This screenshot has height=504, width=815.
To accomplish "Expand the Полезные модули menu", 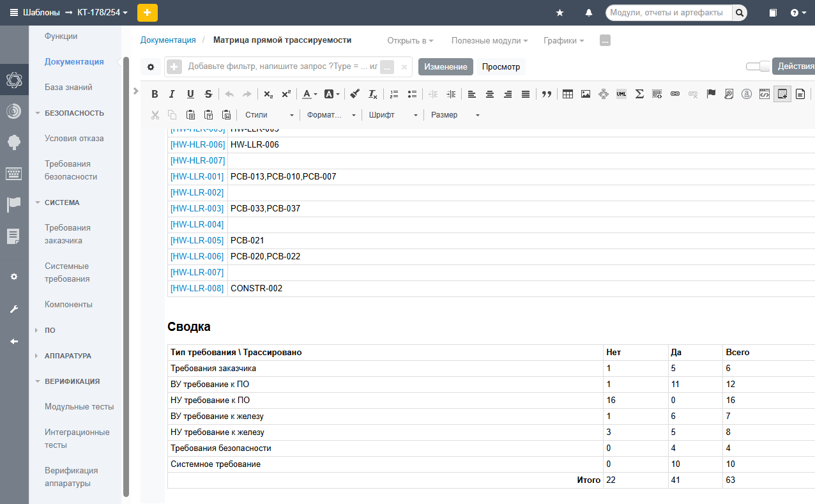I will (489, 40).
